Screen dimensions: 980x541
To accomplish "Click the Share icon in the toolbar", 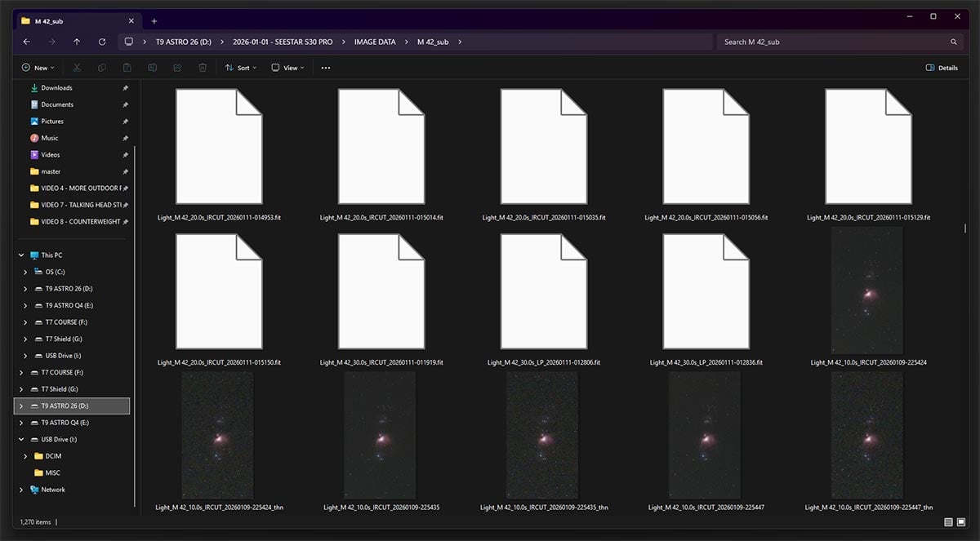I will [x=177, y=68].
